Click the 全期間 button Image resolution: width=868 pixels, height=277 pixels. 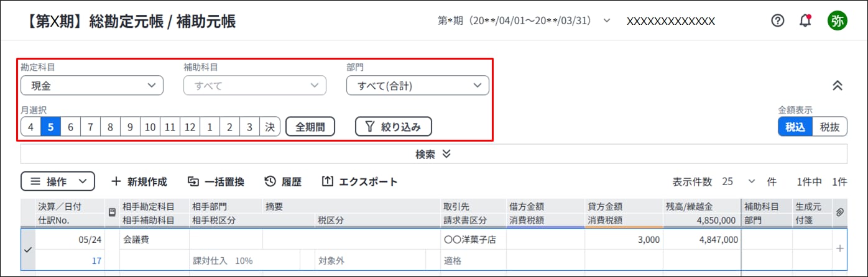click(x=310, y=127)
